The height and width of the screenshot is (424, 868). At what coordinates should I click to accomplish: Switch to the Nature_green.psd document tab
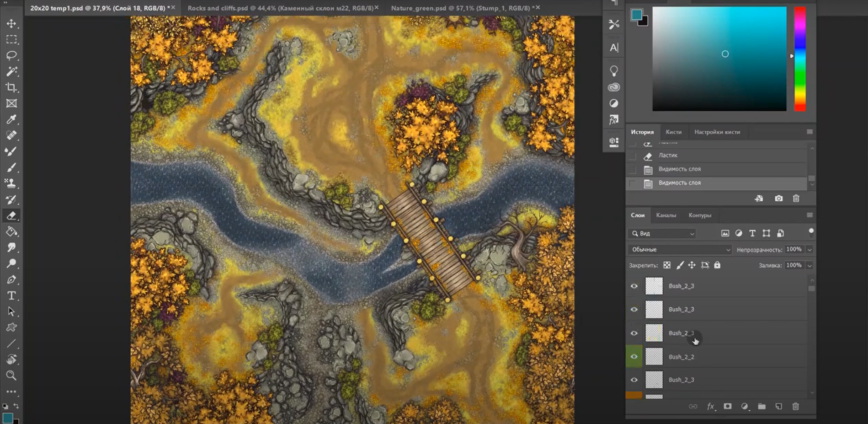[460, 8]
